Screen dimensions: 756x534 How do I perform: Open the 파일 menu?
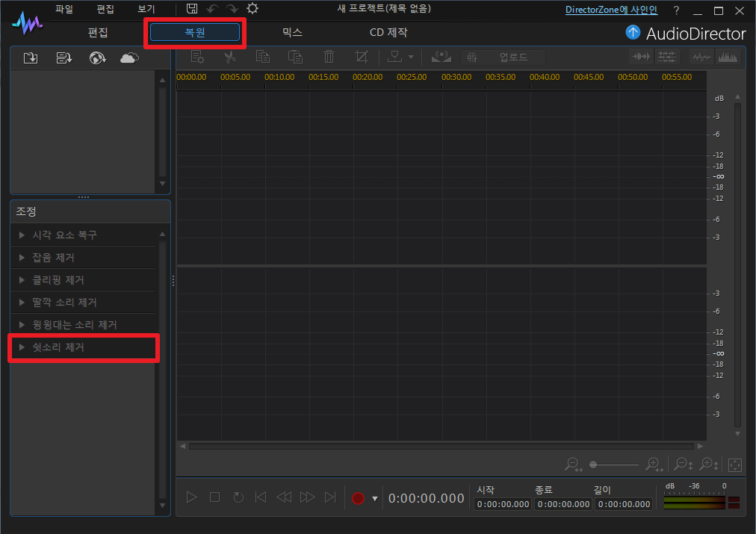63,9
